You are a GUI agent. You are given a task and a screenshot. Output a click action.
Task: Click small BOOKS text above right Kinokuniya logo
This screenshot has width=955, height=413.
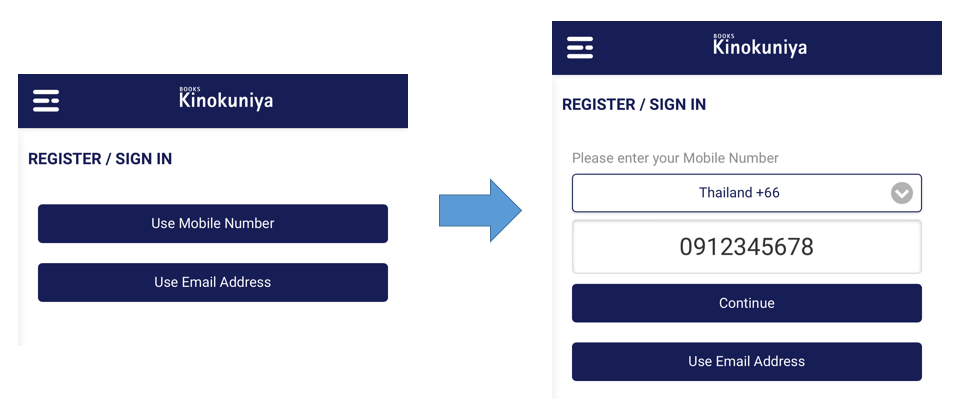coord(724,36)
